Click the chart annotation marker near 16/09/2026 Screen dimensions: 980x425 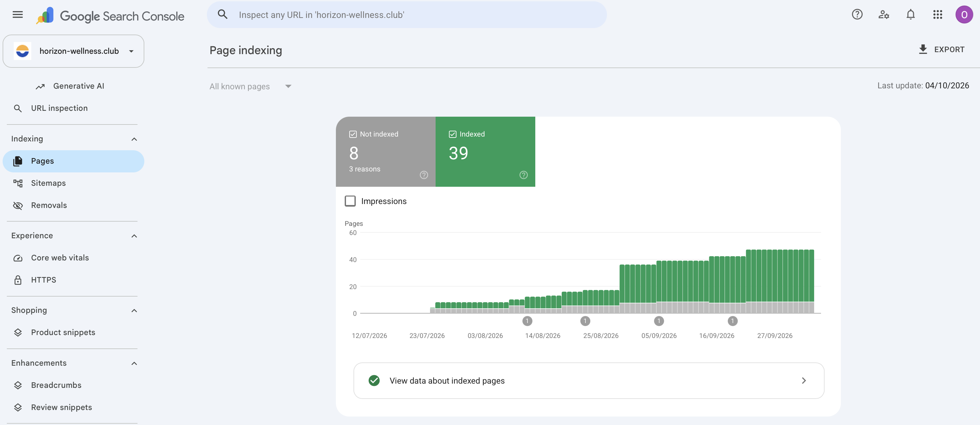(x=732, y=321)
